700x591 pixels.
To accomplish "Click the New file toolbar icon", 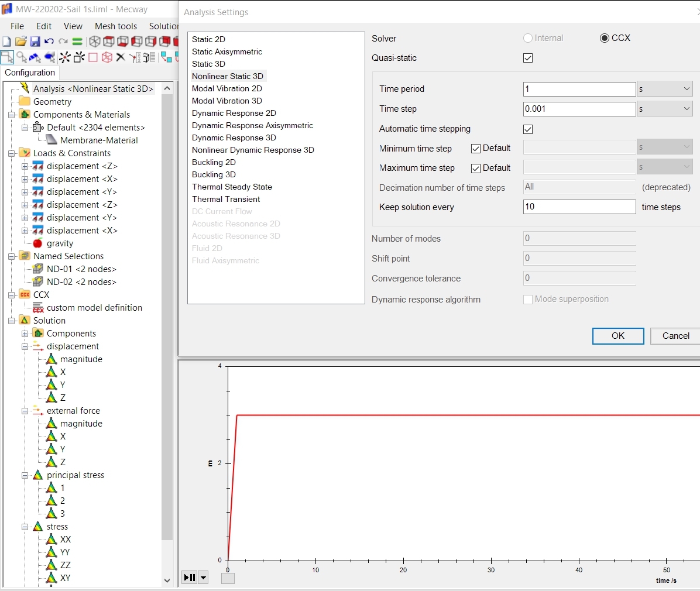I will (x=6, y=42).
